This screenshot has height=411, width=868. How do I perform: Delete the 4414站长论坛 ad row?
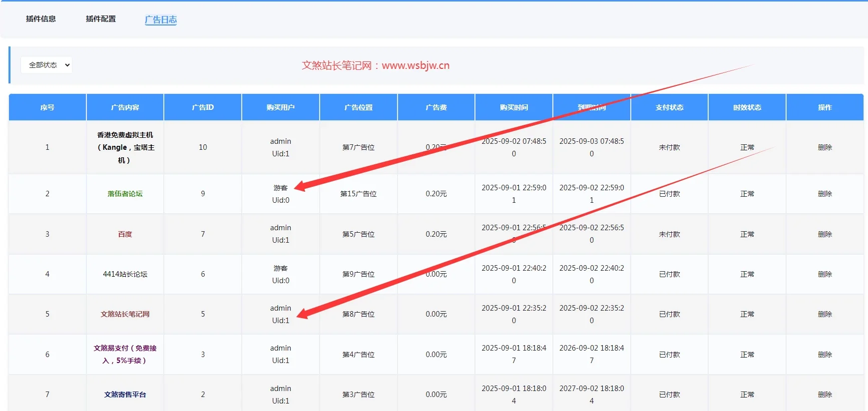(x=825, y=274)
